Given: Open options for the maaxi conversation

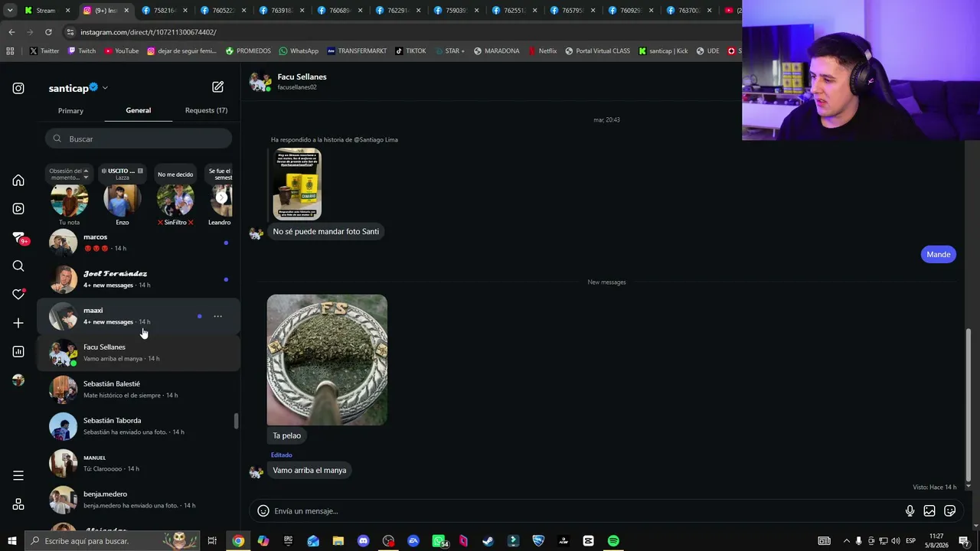Looking at the screenshot, I should [218, 316].
